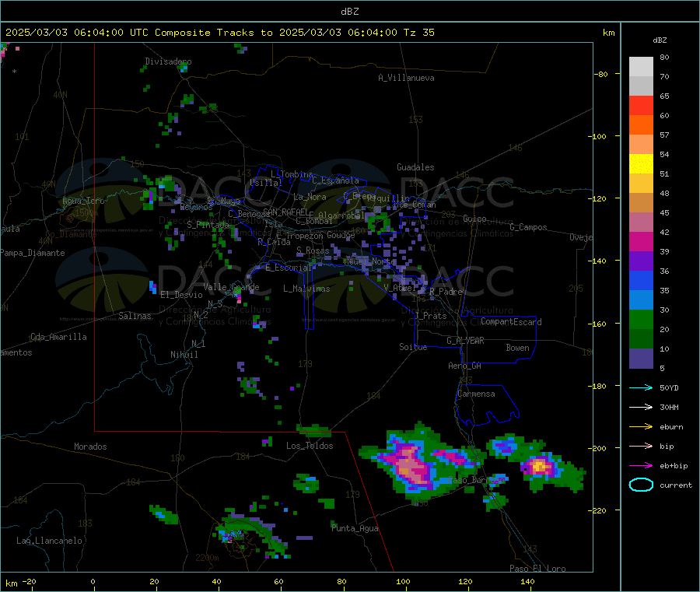Click the timestamp '2025/03/03 06:04:00 UTC' header text
Screen dimensions: 700x592
pos(77,33)
